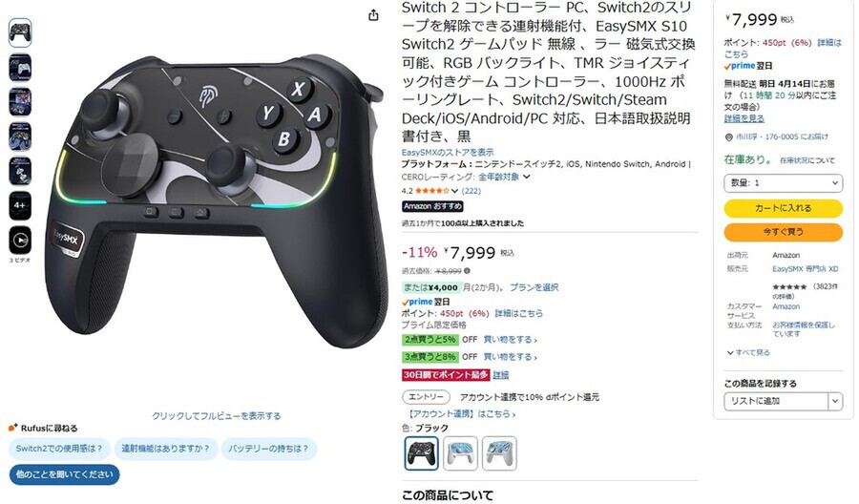Choose the blue-white controller color variant

(x=460, y=453)
